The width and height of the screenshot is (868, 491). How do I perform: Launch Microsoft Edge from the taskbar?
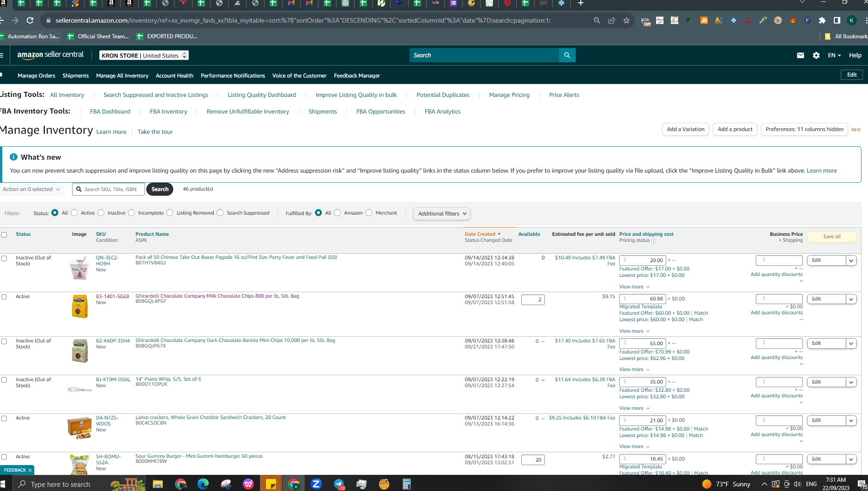pos(203,484)
